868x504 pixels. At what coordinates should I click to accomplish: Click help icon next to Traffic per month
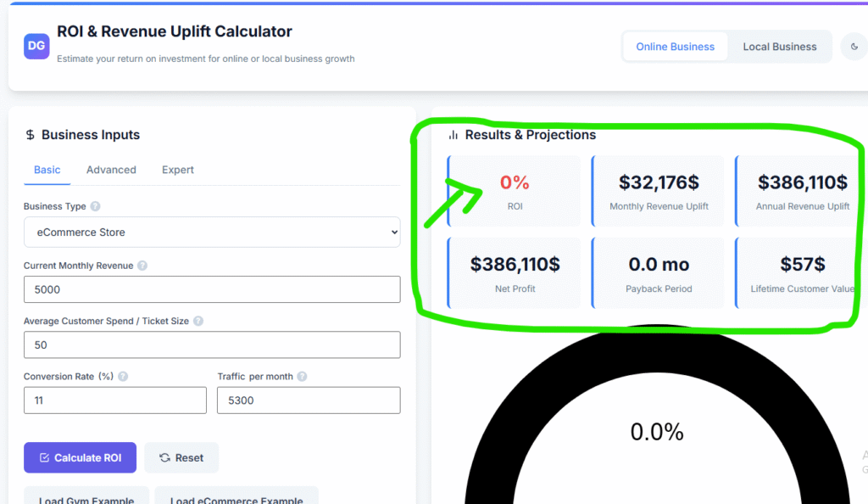pos(302,377)
